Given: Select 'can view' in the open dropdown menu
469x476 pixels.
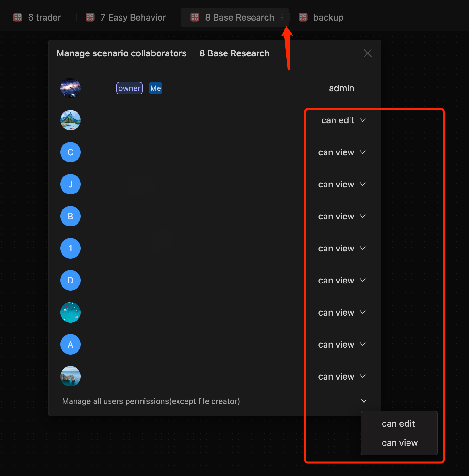Looking at the screenshot, I should pyautogui.click(x=399, y=443).
